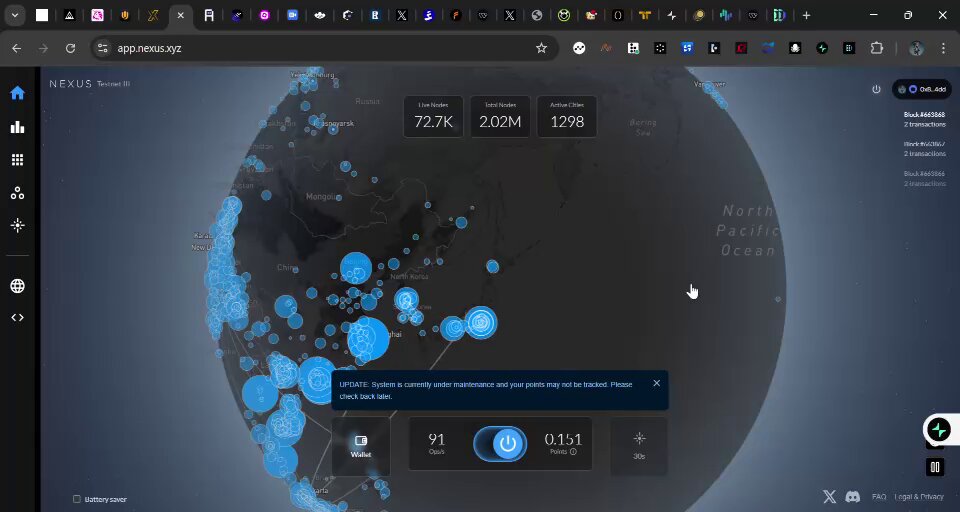
Task: Click the Live Nodes 72.7K stat card
Action: pyautogui.click(x=433, y=116)
